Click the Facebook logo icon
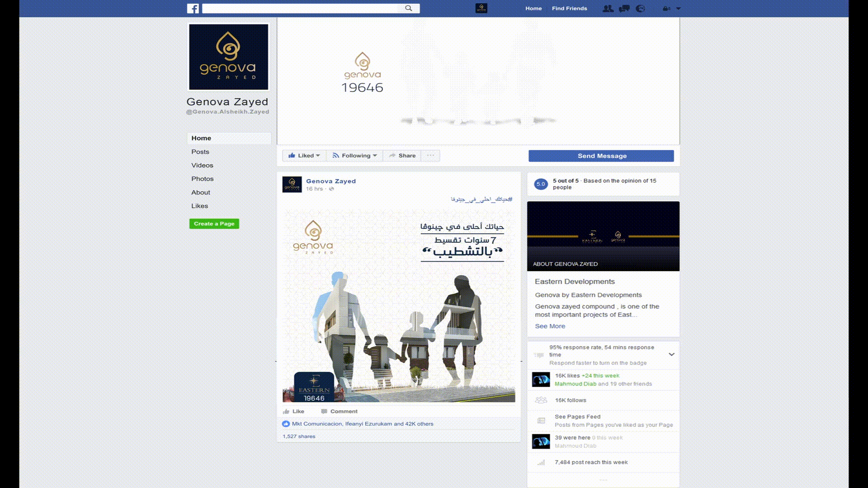 click(193, 9)
